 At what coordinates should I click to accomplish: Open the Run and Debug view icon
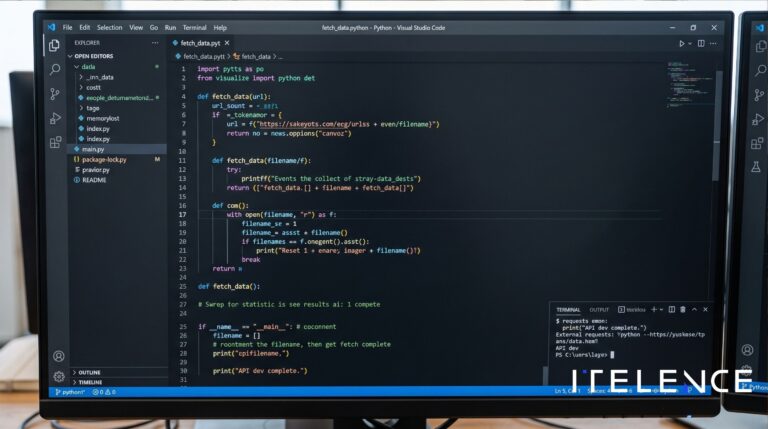click(x=55, y=118)
